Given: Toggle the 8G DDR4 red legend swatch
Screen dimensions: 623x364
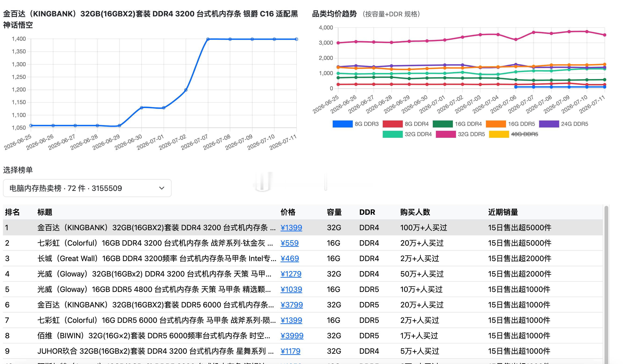Looking at the screenshot, I should click(392, 124).
